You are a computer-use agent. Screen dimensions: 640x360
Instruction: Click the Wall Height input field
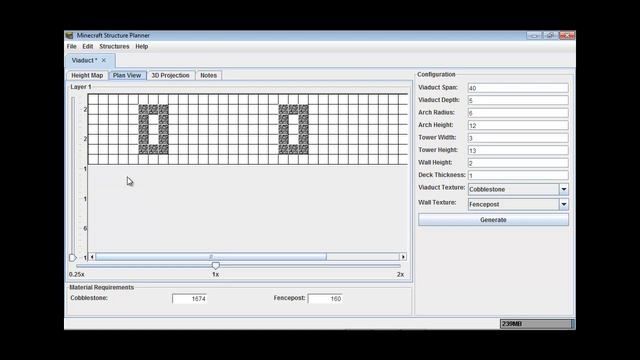(518, 163)
